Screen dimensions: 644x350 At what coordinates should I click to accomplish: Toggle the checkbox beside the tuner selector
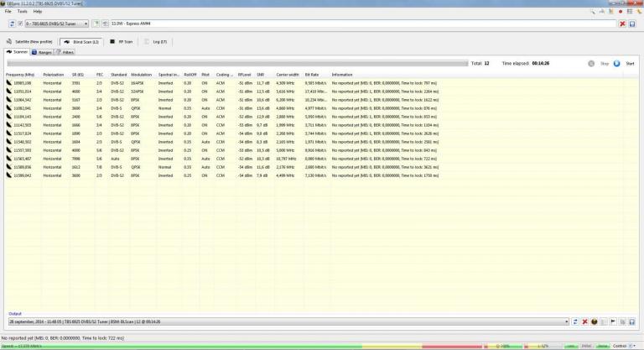19,24
